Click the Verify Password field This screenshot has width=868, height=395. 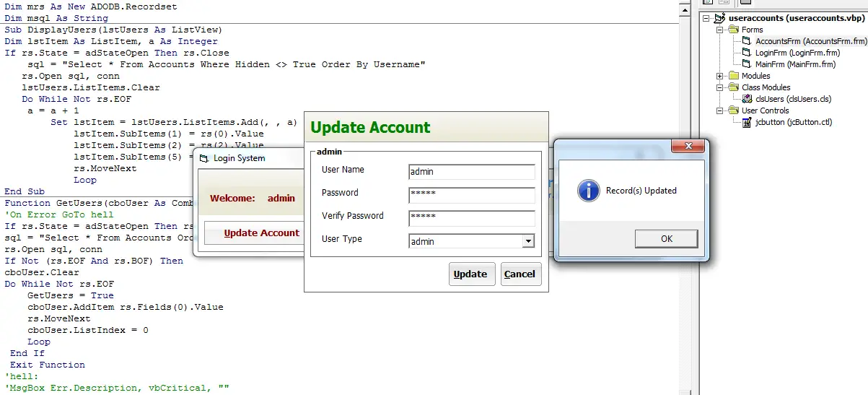click(471, 218)
